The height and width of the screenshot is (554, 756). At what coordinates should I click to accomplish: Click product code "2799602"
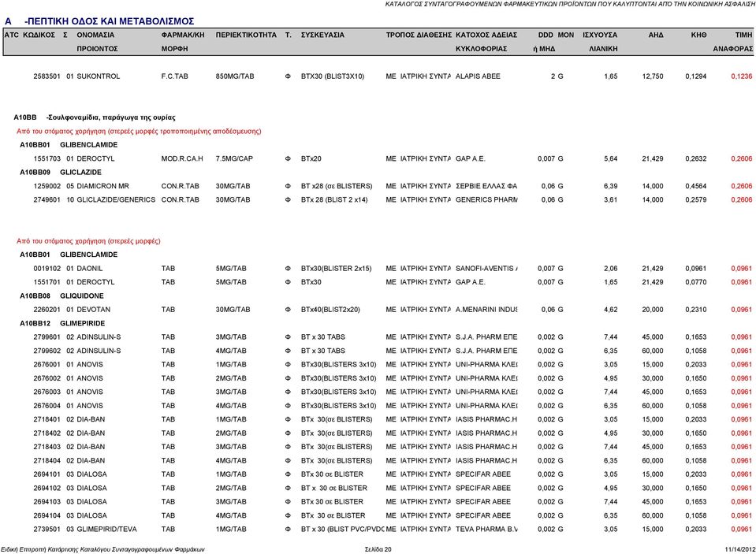(x=47, y=351)
